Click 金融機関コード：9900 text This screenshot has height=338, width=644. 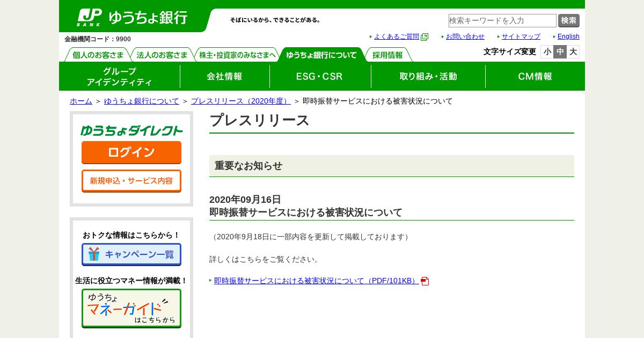coord(98,39)
